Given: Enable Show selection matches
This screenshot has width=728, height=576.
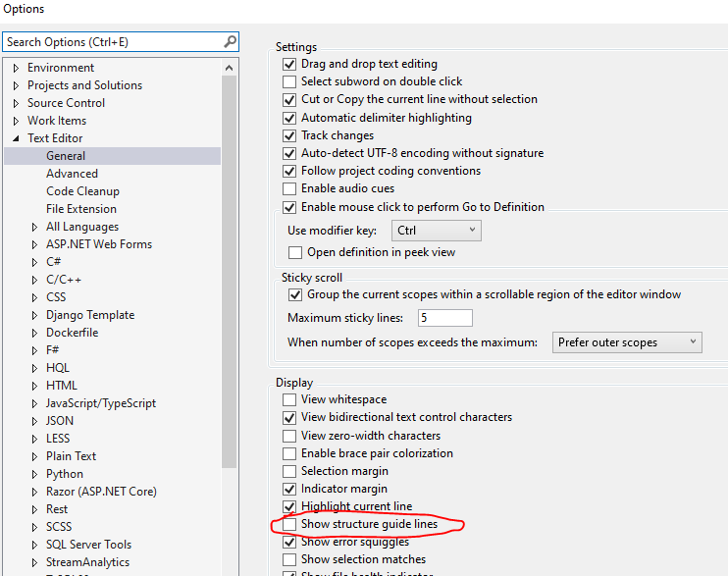Looking at the screenshot, I should click(x=289, y=559).
